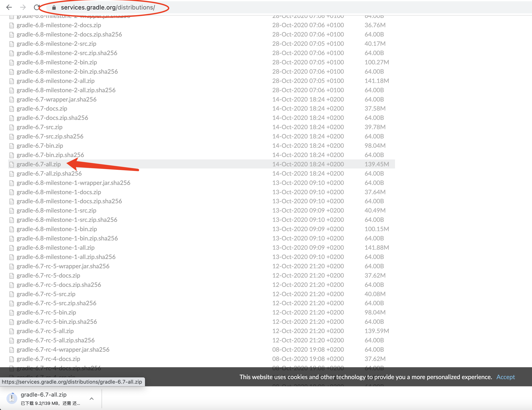Select the date of gradle-6.7-rc-5-all.zip
Viewport: 532px width, 410px height.
click(308, 331)
